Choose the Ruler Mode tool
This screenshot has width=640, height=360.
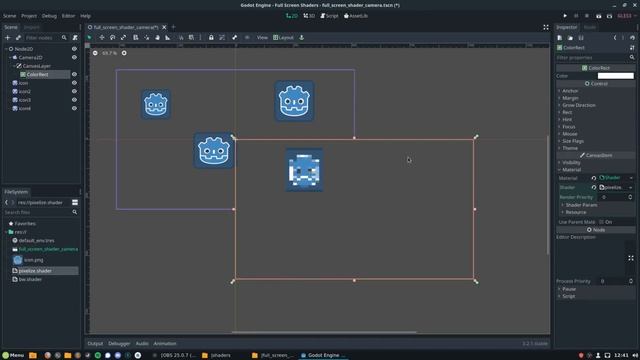click(168, 38)
